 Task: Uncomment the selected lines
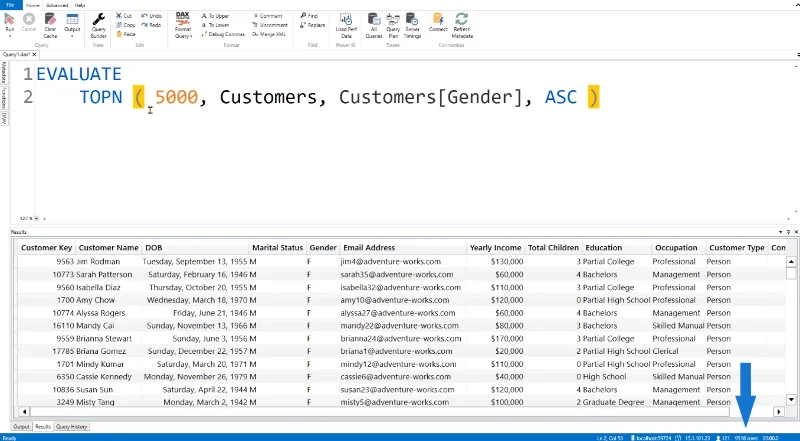pos(270,25)
